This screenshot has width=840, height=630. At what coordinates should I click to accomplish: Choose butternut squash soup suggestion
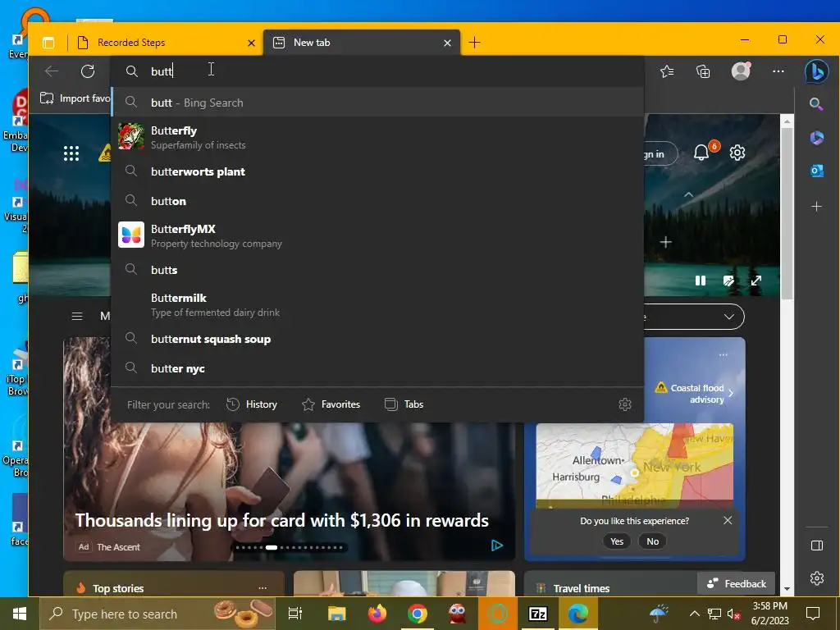pos(377,339)
